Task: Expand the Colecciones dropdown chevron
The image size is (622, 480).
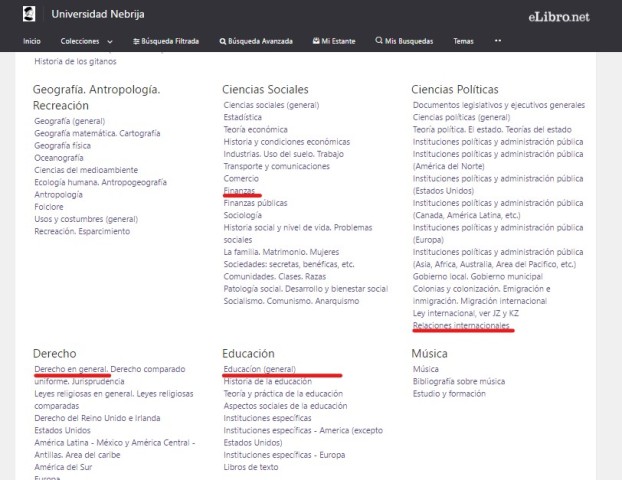Action: 110,42
